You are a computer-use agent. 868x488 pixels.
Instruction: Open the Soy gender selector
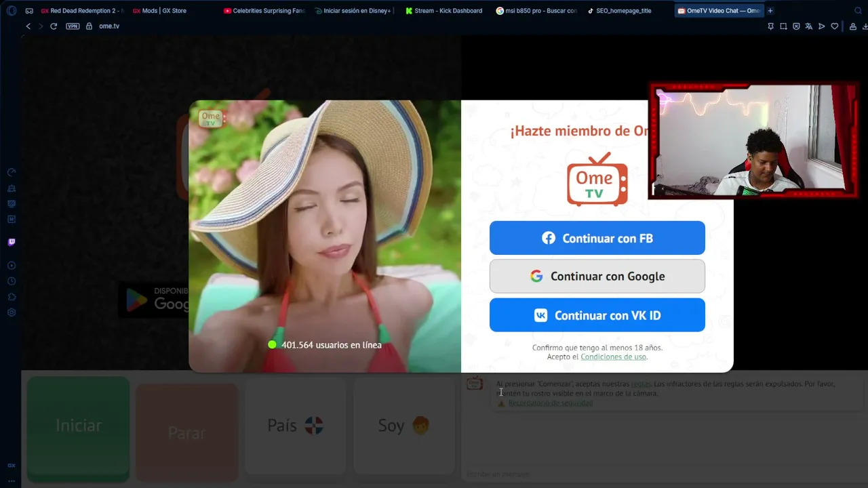tap(403, 426)
